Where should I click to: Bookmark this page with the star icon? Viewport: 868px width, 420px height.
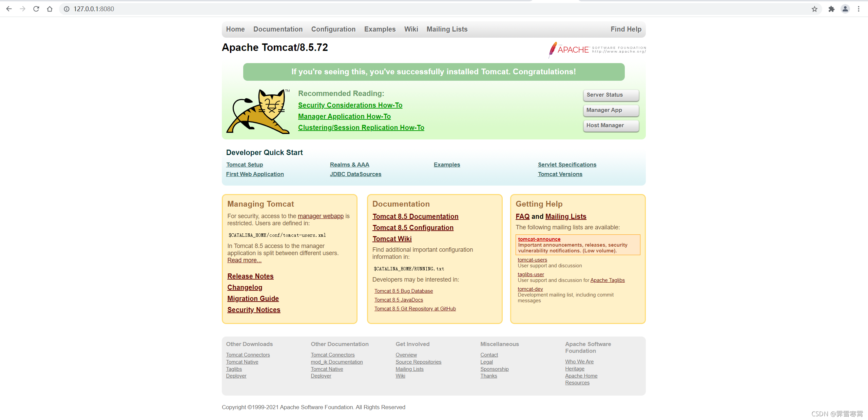click(x=814, y=9)
